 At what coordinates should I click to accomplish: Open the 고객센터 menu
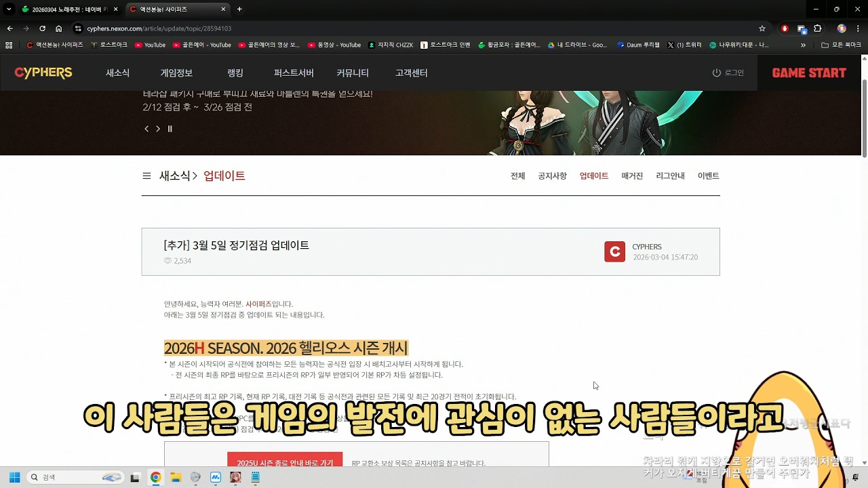click(x=412, y=73)
